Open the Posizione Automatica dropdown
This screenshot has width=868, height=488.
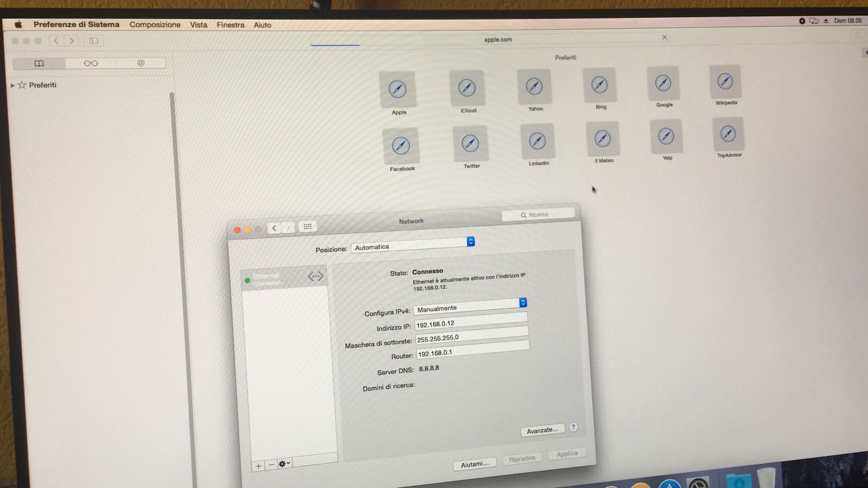pos(413,245)
